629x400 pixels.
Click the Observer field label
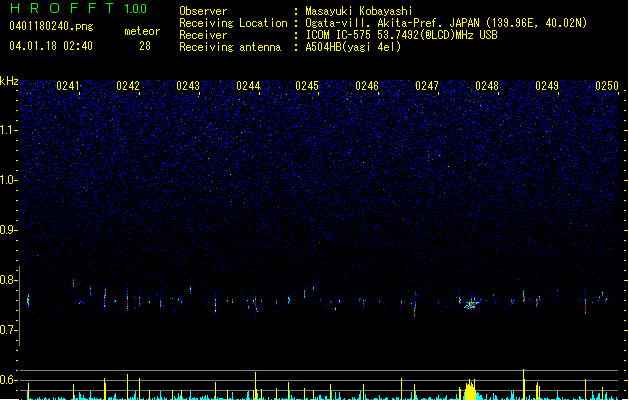tap(203, 11)
